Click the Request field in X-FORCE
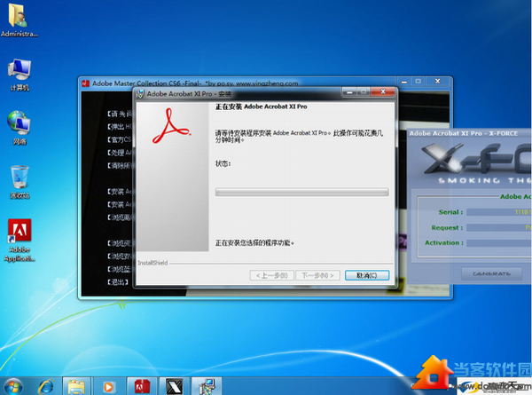 pyautogui.click(x=498, y=227)
